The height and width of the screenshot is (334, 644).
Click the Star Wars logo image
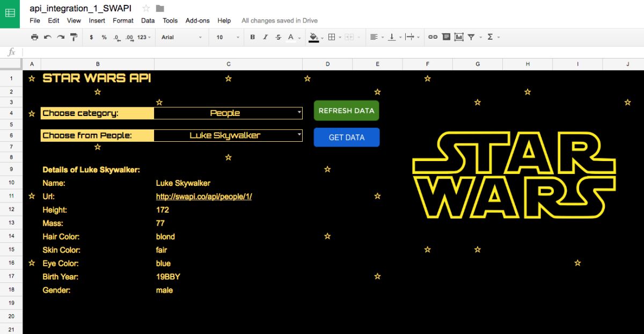[514, 175]
